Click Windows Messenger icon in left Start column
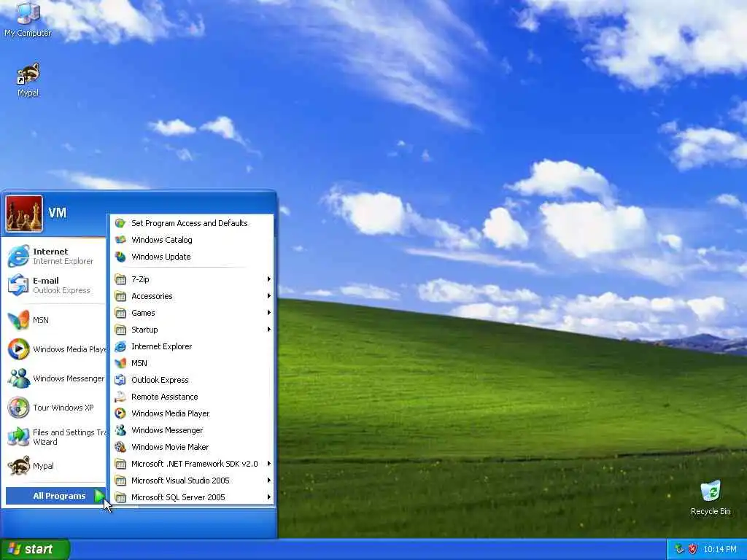 tap(18, 378)
